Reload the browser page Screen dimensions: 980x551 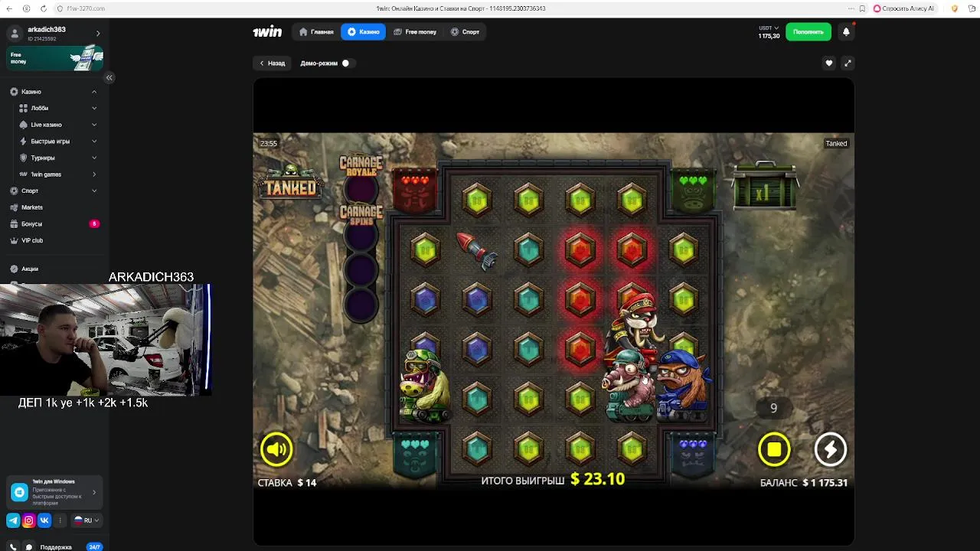click(x=44, y=8)
